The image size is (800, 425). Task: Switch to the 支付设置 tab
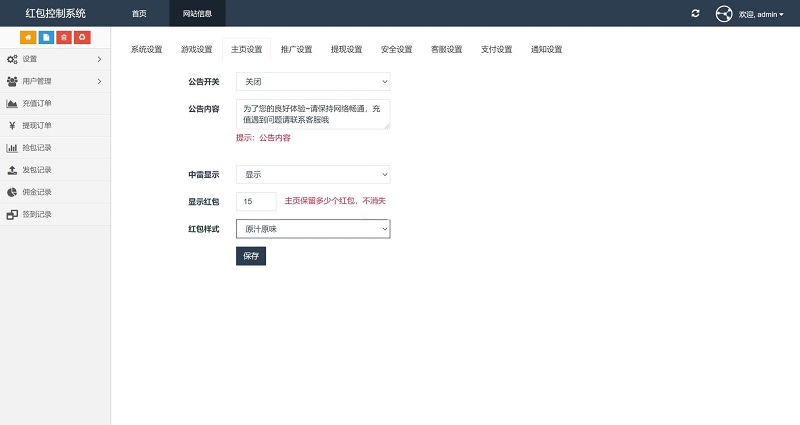tap(496, 49)
